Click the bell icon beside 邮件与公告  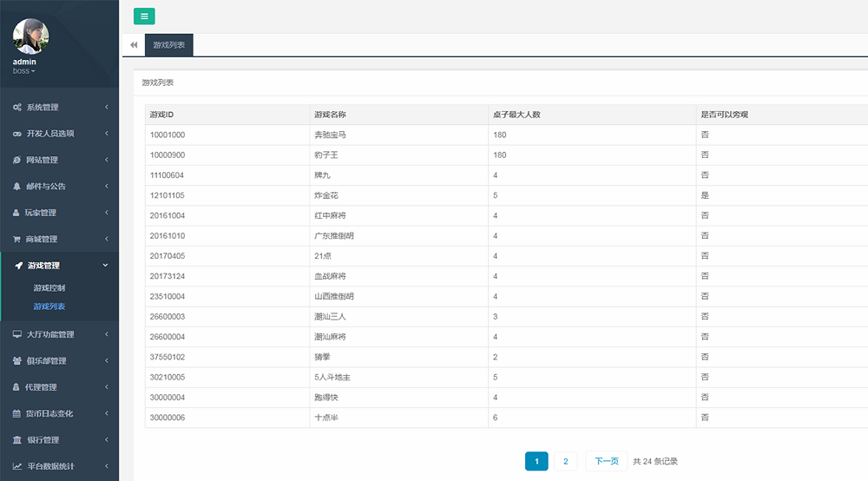pyautogui.click(x=17, y=187)
